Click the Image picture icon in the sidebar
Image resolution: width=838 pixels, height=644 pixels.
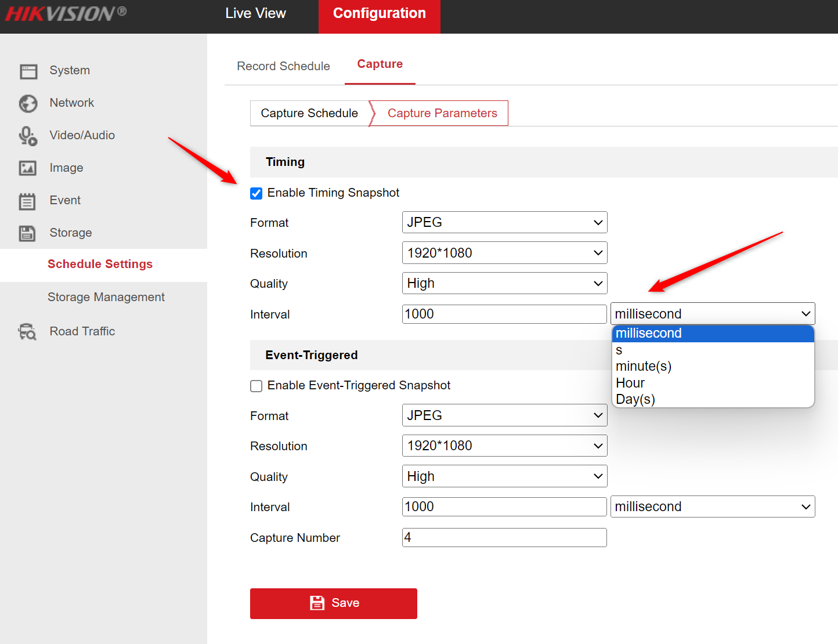pyautogui.click(x=28, y=168)
